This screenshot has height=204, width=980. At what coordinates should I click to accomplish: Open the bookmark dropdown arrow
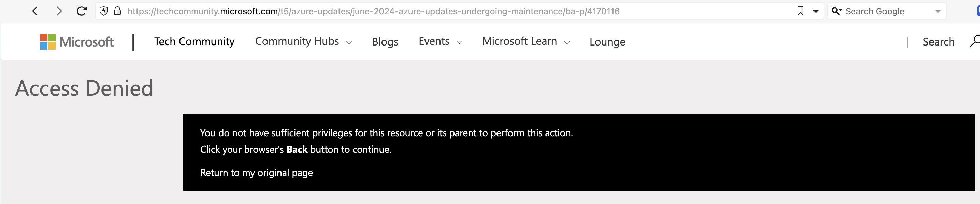click(x=816, y=11)
